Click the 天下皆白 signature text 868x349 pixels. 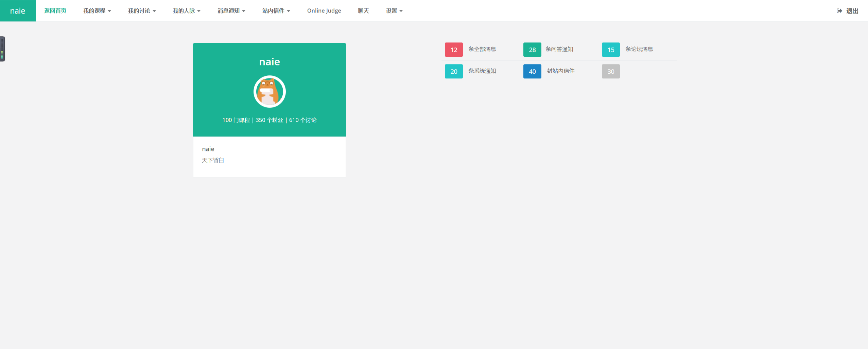point(213,160)
